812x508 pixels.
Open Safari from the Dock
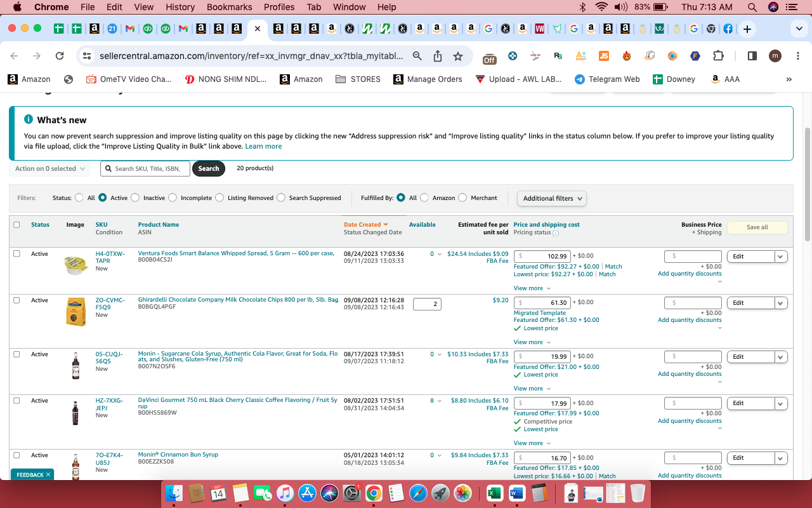pos(418,493)
